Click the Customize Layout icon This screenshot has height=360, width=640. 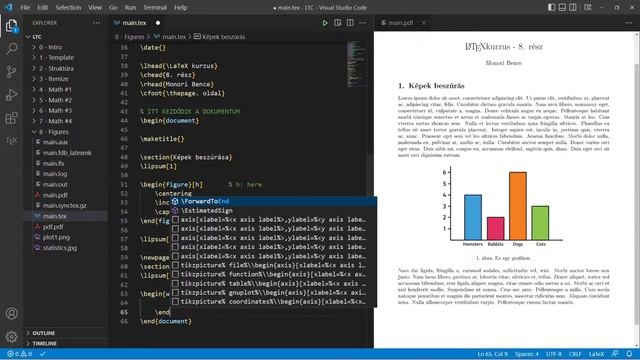[588, 7]
